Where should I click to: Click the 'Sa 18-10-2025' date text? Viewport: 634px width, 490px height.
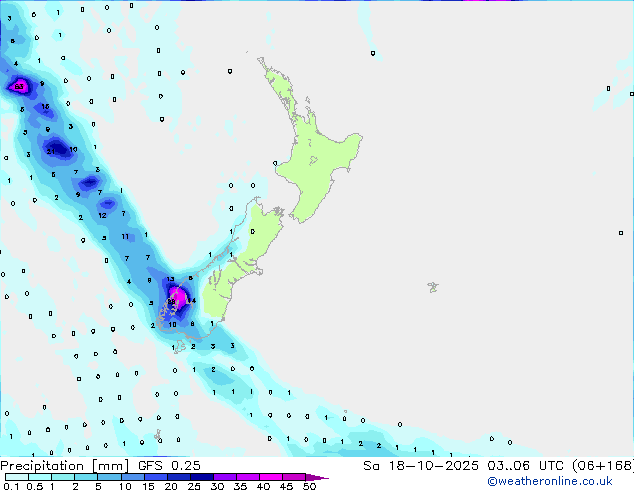coord(421,466)
